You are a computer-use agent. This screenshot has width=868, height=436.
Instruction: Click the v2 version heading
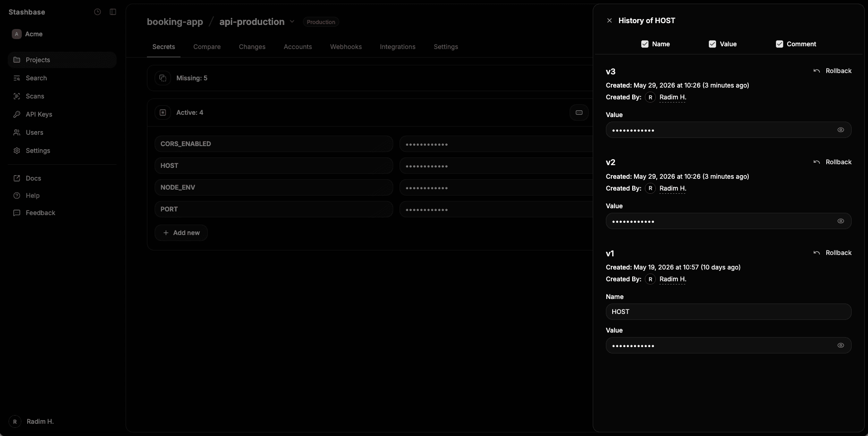point(610,162)
